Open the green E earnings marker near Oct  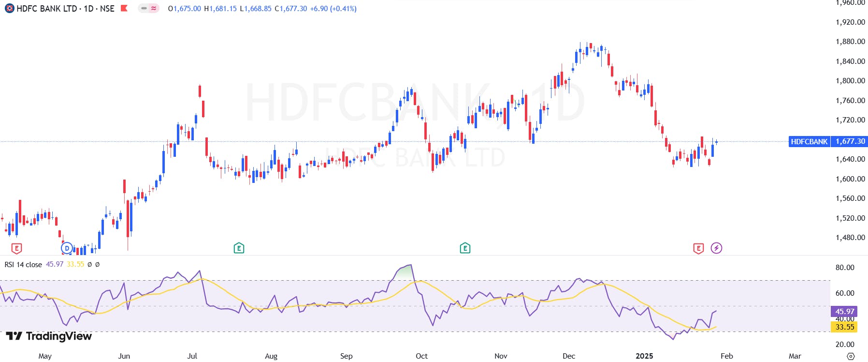pos(465,248)
